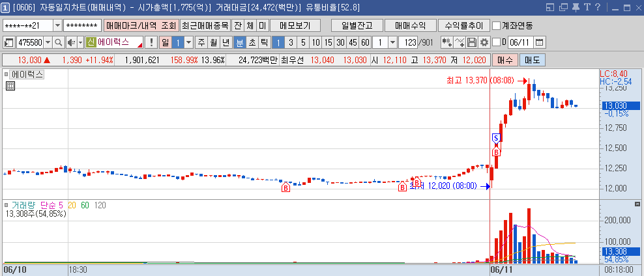Select the 분 minute chart toggle

240,42
